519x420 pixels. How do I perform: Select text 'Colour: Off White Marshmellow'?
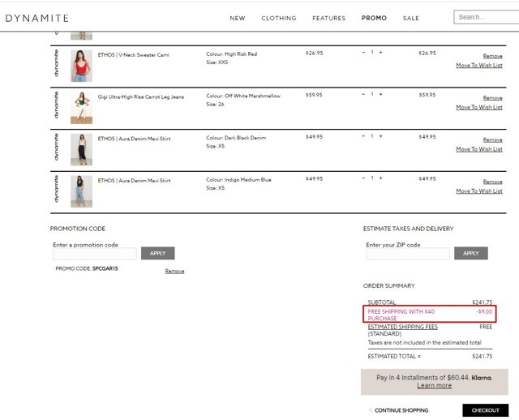pos(243,96)
